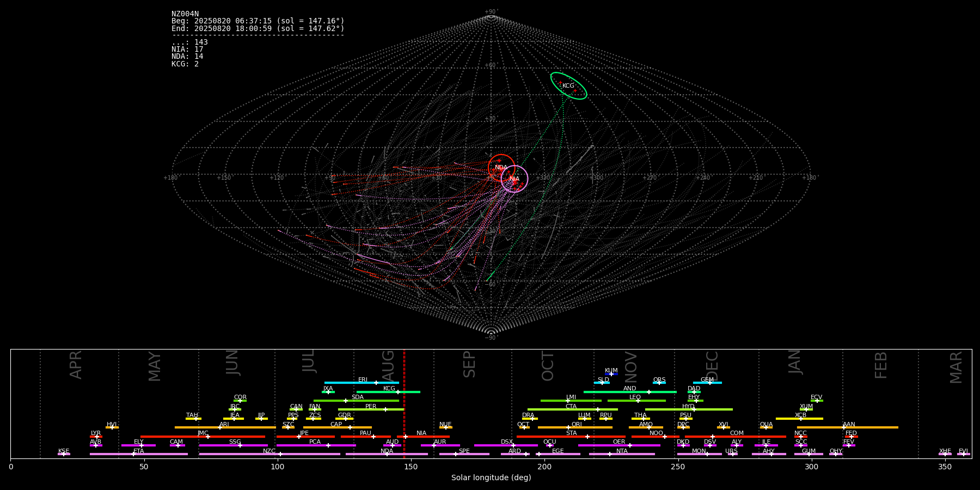The height and width of the screenshot is (490, 980).
Task: Click the PCA shower bar in timeline
Action: (316, 445)
